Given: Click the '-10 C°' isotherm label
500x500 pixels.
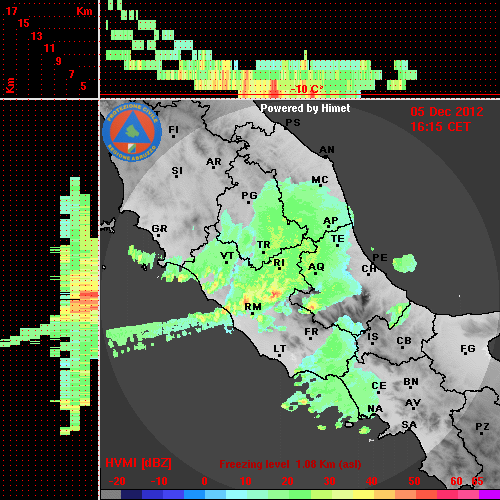Looking at the screenshot, I should (307, 89).
